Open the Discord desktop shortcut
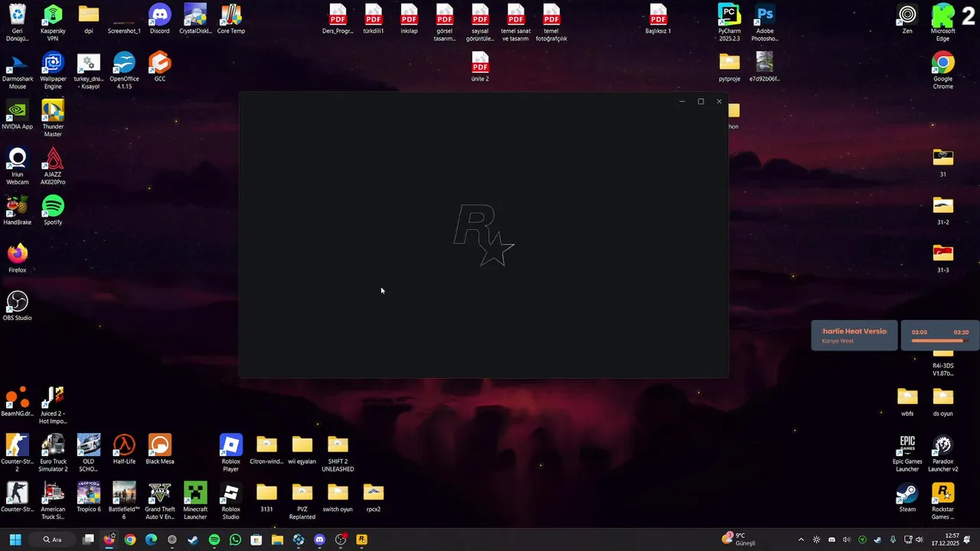Screen dimensions: 980x551 click(x=159, y=18)
